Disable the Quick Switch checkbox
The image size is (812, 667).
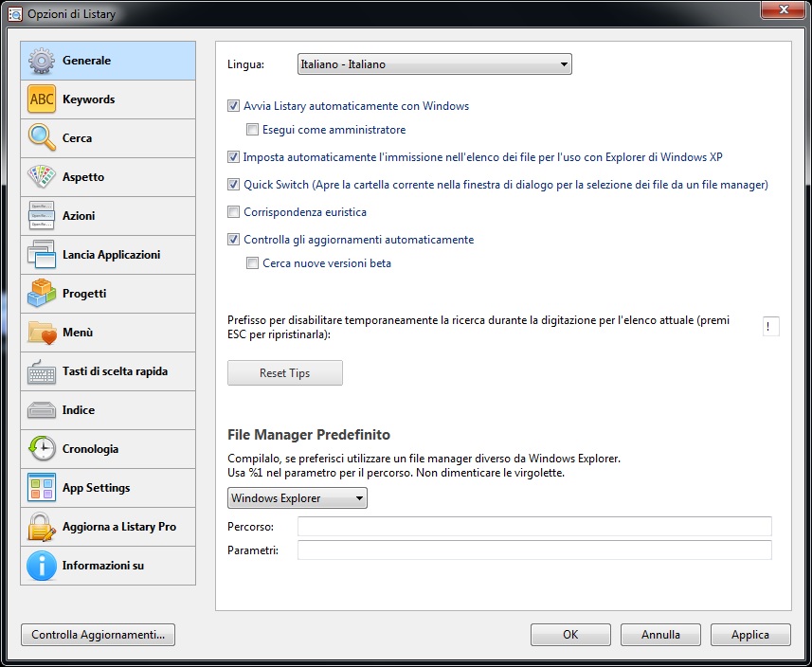tap(233, 185)
